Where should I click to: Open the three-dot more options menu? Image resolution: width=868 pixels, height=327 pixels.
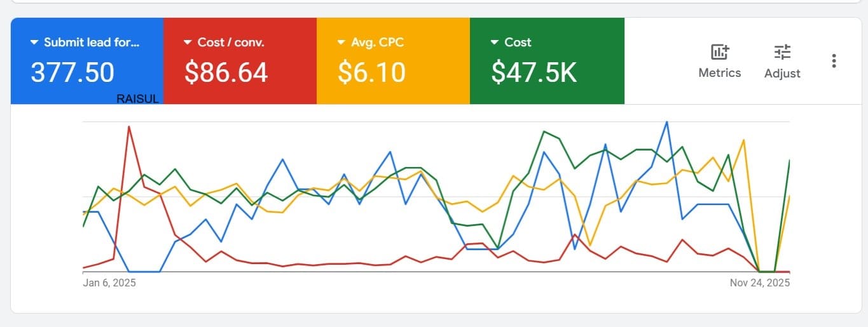[x=834, y=61]
